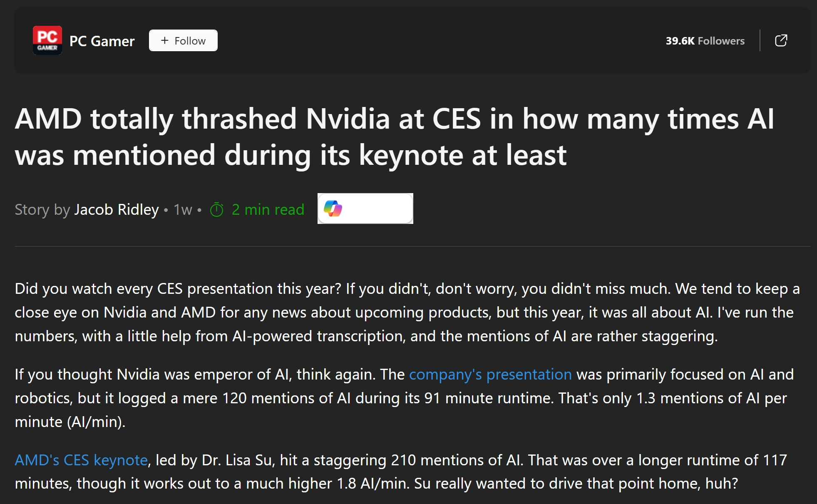Click the horizontal divider below the byline
Image resolution: width=817 pixels, height=504 pixels.
412,246
